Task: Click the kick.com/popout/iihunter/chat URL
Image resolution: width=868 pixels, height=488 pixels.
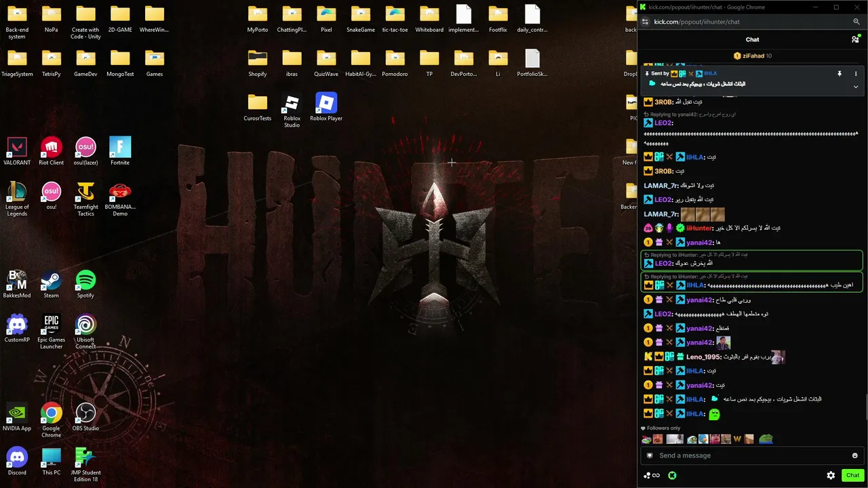Action: 696,22
